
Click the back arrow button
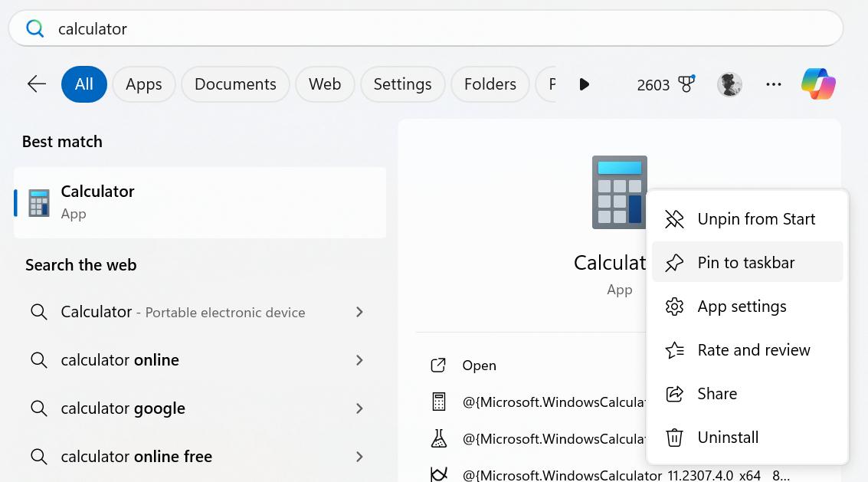[36, 84]
